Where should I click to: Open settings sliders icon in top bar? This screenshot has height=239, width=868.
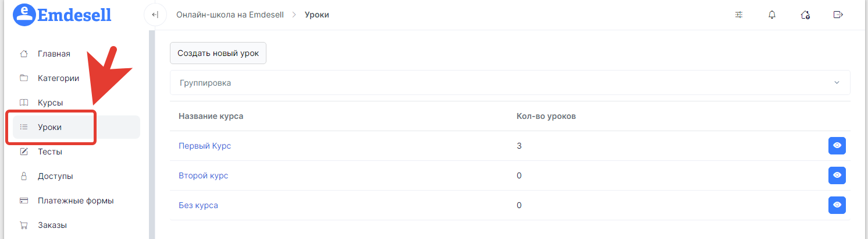[x=739, y=15]
